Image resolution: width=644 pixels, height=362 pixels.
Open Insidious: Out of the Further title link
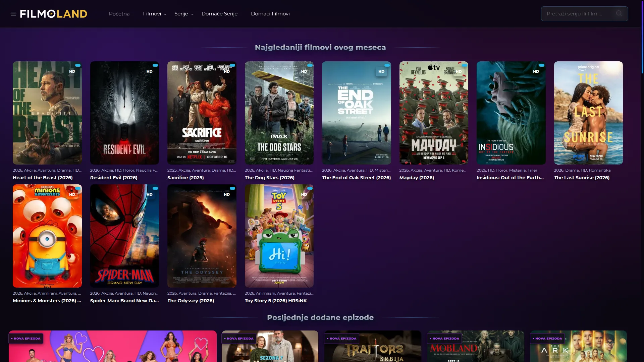510,178
